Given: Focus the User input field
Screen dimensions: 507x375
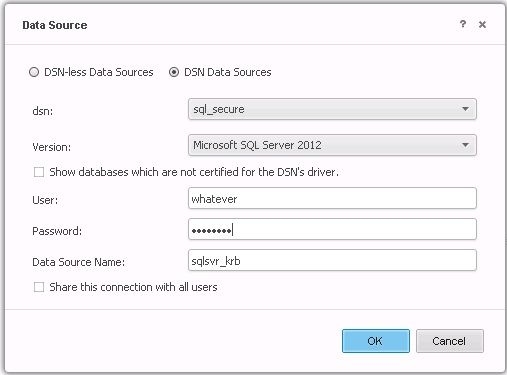Looking at the screenshot, I should tap(332, 198).
